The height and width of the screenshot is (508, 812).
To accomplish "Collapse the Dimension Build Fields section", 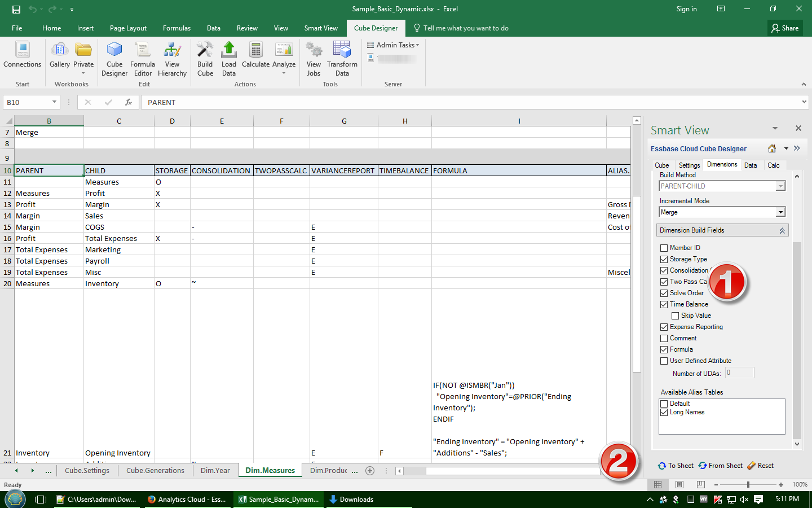I will point(782,230).
